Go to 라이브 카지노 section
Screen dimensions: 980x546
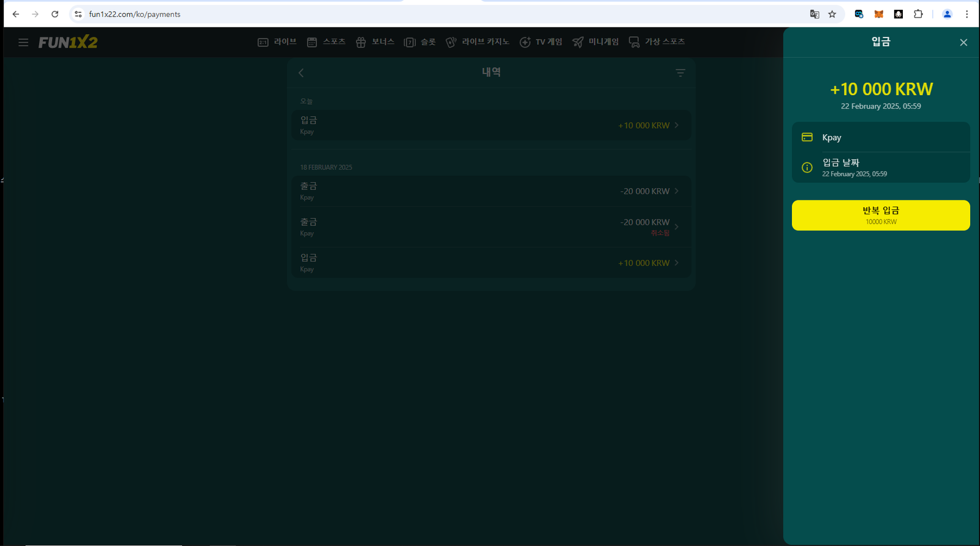478,42
